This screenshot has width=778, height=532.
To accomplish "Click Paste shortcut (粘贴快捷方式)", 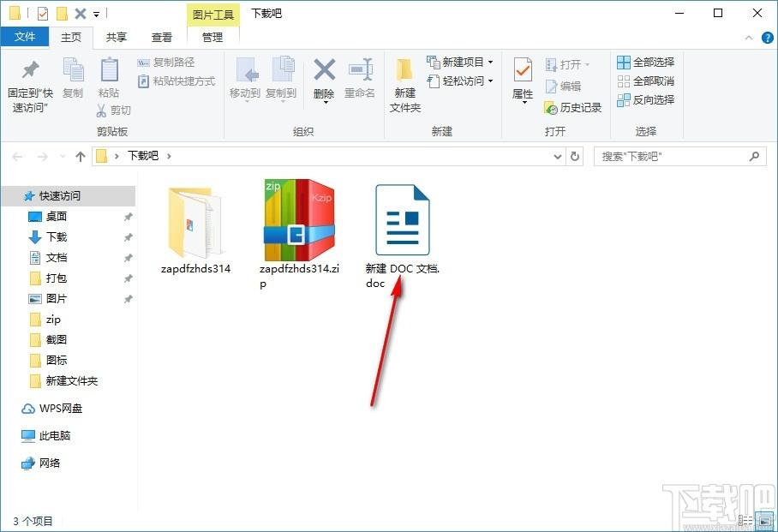I will 177,81.
